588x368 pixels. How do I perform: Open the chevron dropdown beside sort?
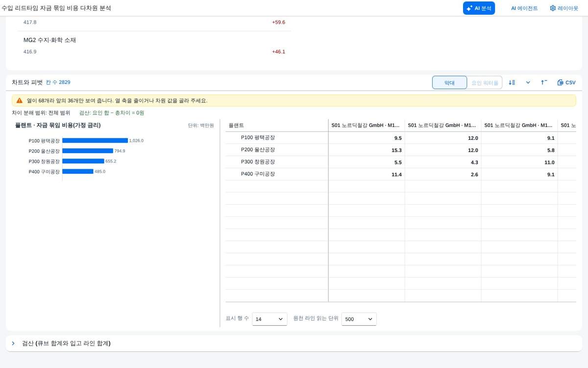(x=528, y=82)
